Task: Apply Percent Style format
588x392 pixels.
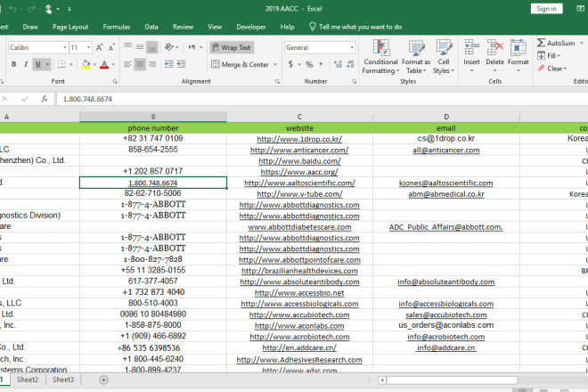Action: [309, 64]
